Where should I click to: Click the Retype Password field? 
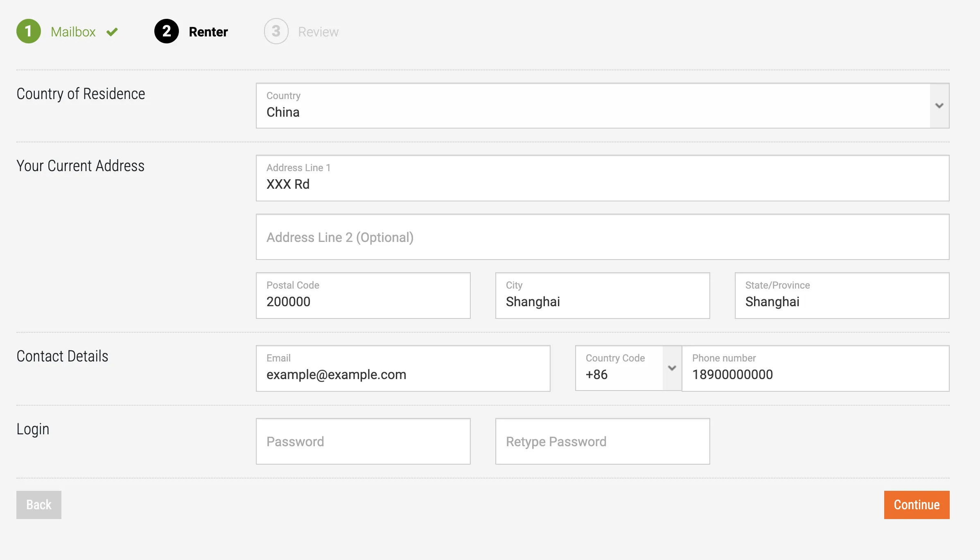click(602, 441)
